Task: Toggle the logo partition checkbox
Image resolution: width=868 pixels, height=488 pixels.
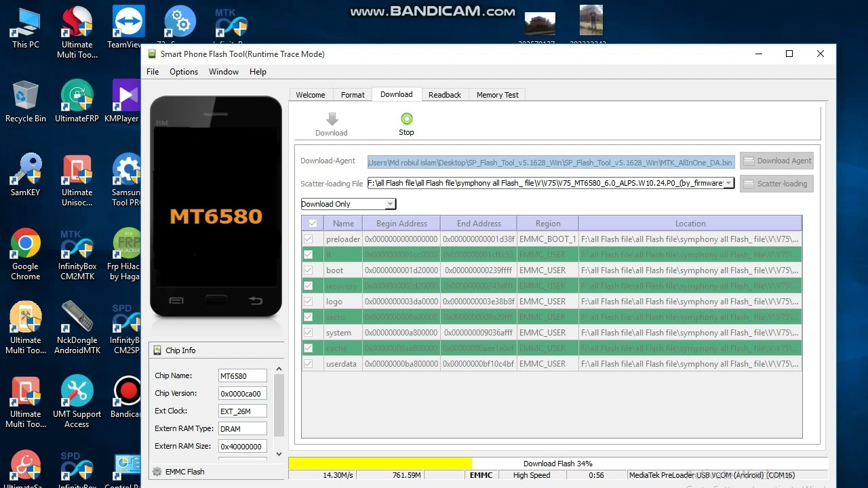Action: click(309, 301)
